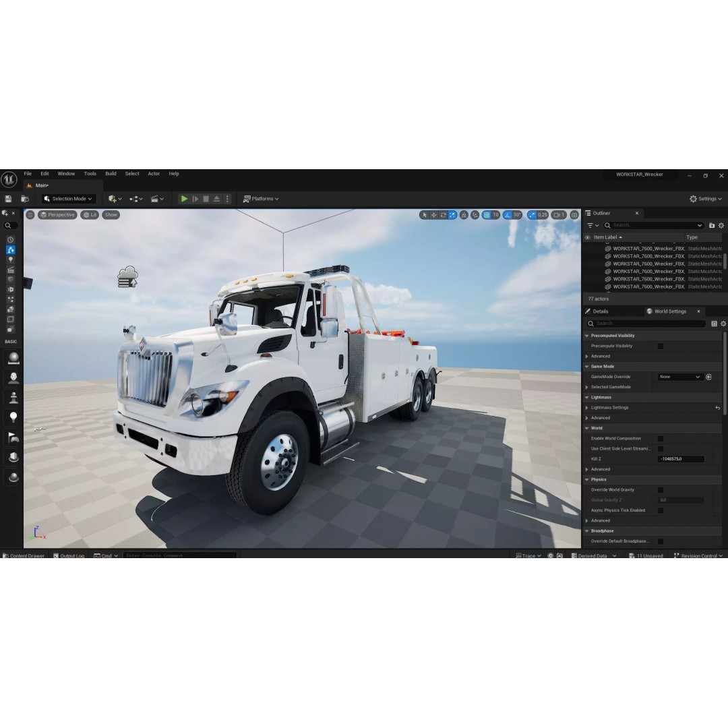This screenshot has height=728, width=728.
Task: Select the Recently Placed clock icon
Action: pos(11,239)
